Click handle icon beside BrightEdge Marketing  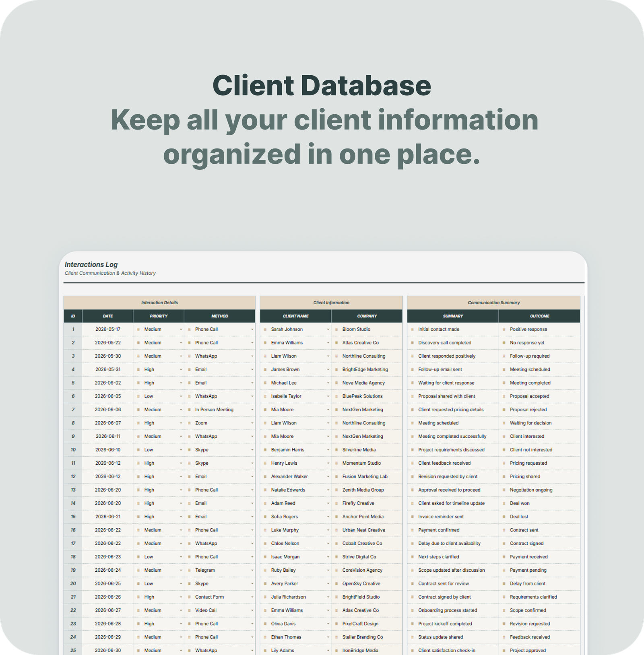pyautogui.click(x=336, y=369)
